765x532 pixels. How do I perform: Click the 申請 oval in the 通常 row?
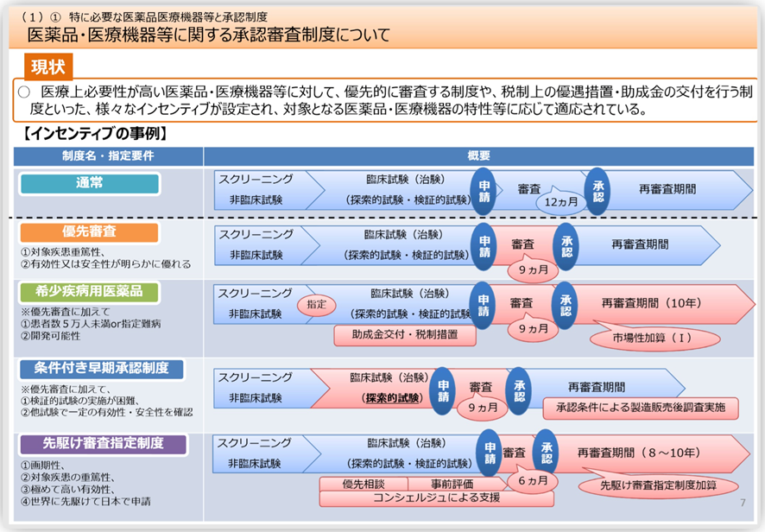(484, 192)
